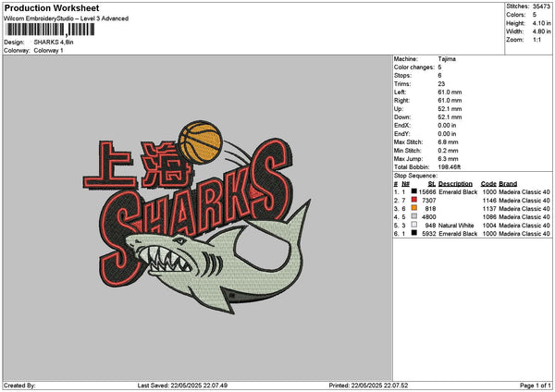
Task: Click the Natural White color swatch
Action: [413, 225]
